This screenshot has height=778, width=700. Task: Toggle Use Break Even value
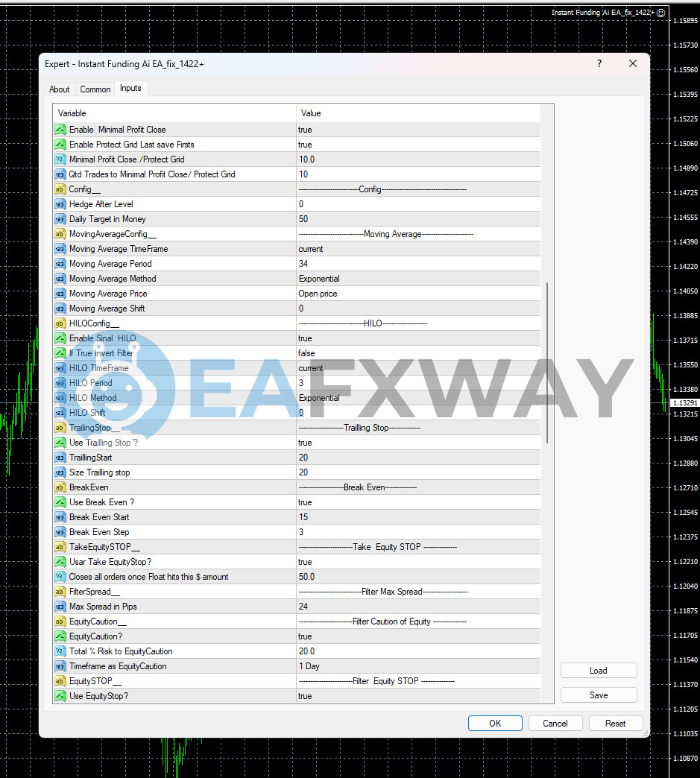click(418, 502)
